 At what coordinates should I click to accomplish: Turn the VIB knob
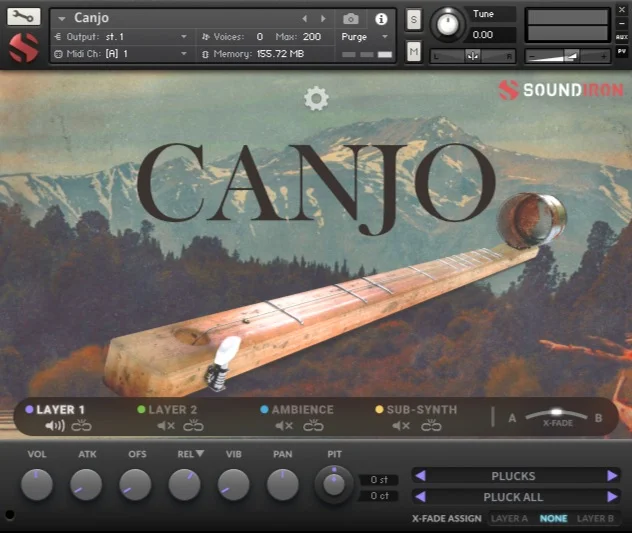click(234, 484)
